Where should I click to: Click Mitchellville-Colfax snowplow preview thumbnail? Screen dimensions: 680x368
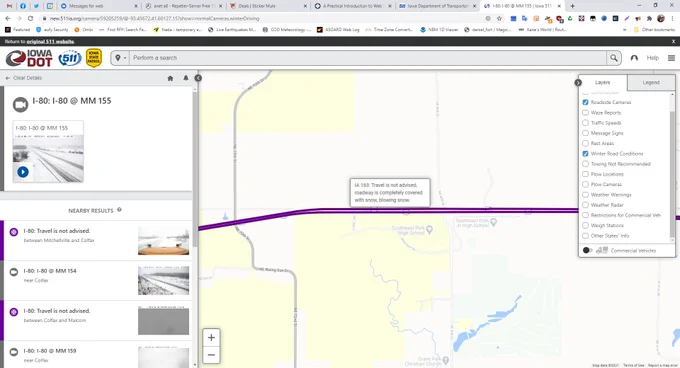[x=163, y=241]
